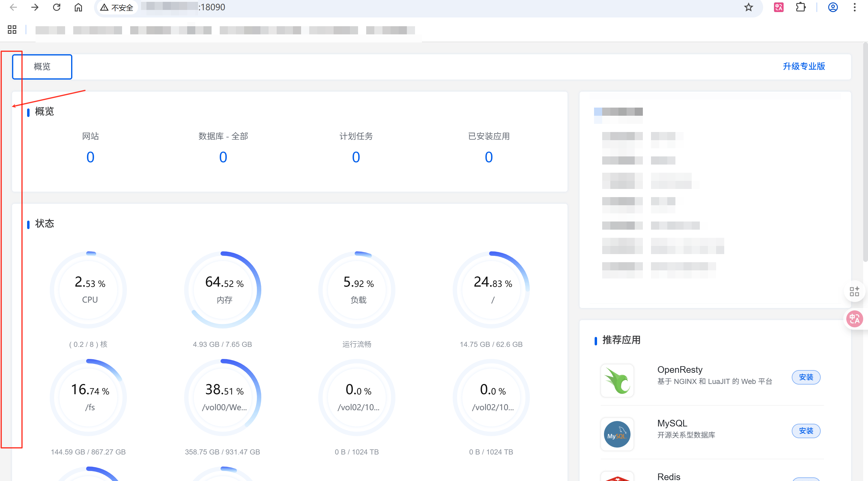Go to the browser home page

click(78, 7)
